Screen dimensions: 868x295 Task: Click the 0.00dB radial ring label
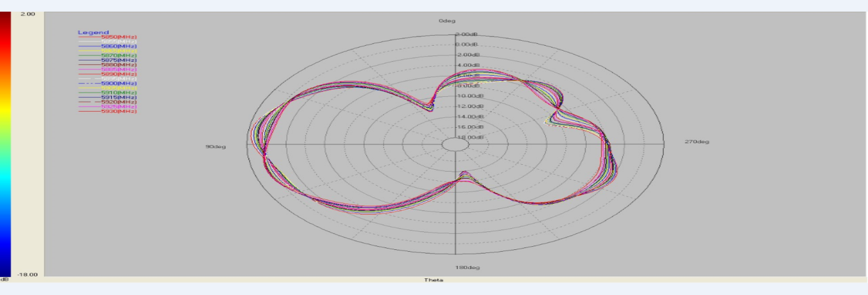pos(466,44)
